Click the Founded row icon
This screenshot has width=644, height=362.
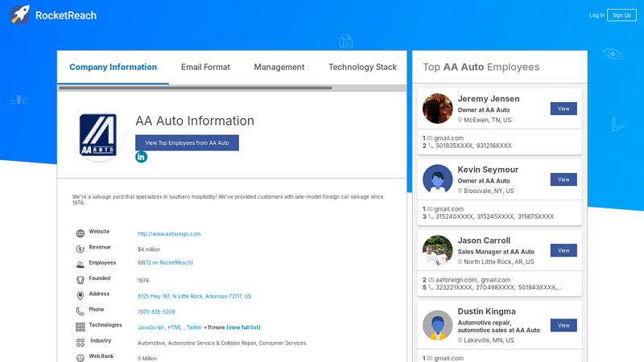click(80, 280)
